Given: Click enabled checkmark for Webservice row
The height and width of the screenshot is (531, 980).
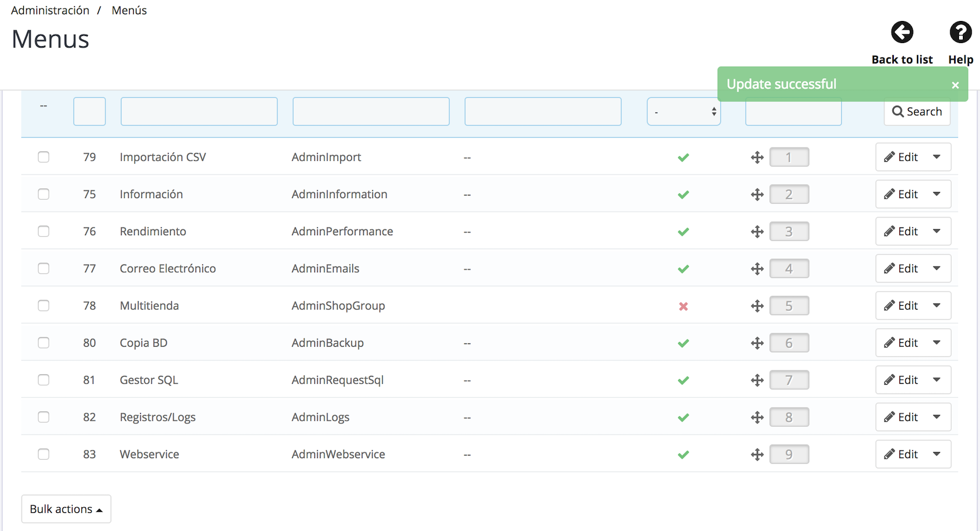Looking at the screenshot, I should click(683, 455).
